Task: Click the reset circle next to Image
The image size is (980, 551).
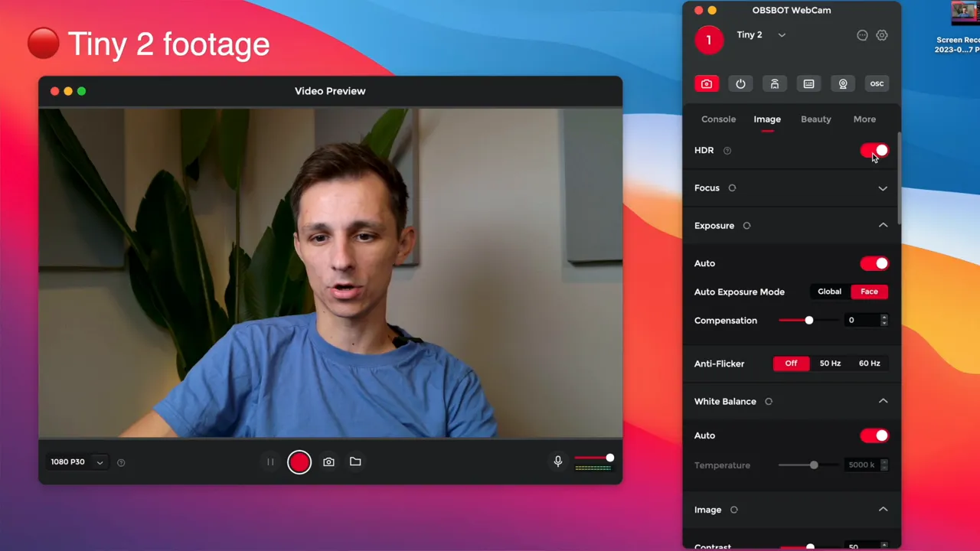Action: 733,510
